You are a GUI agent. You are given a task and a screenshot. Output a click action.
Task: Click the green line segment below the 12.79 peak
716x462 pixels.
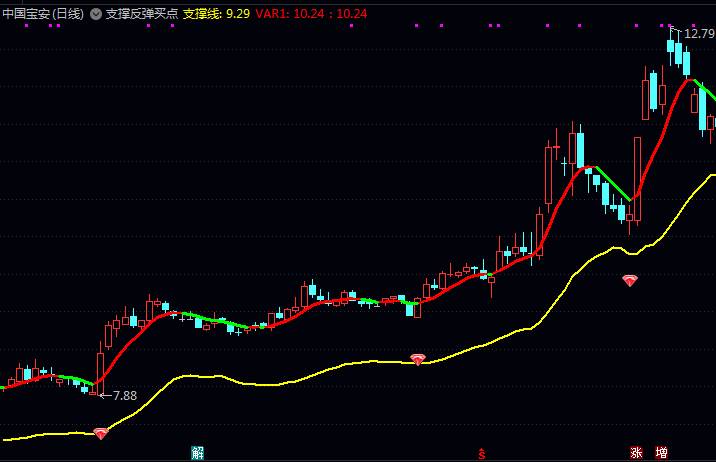pos(705,92)
